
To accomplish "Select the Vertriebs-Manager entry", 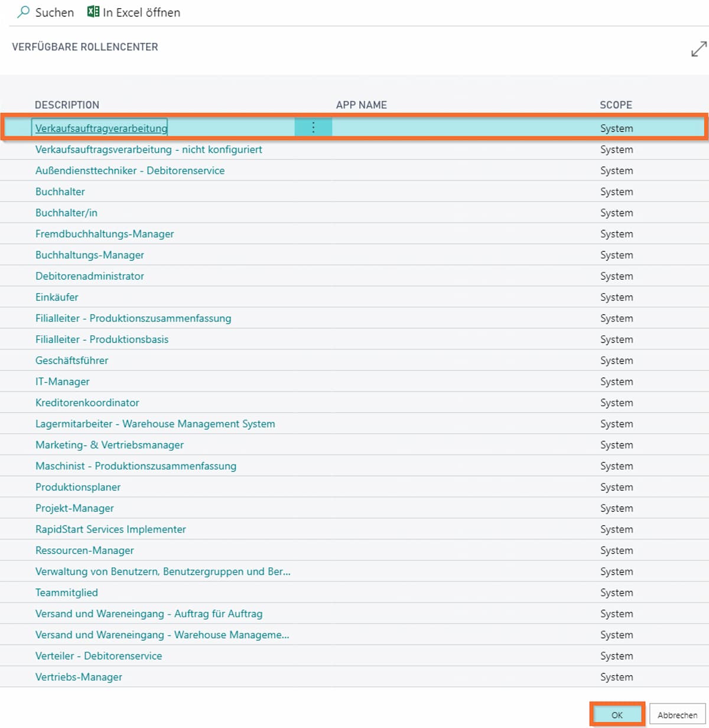I will 79,677.
